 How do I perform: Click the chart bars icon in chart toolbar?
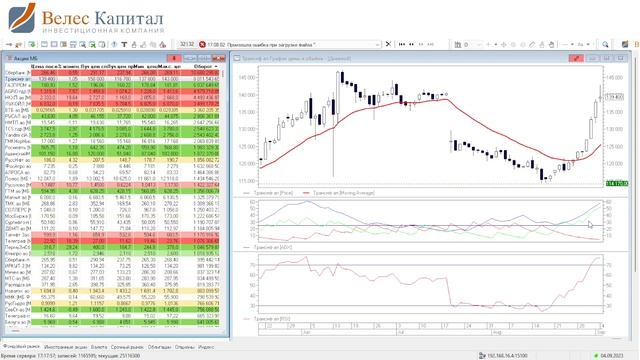458,44
